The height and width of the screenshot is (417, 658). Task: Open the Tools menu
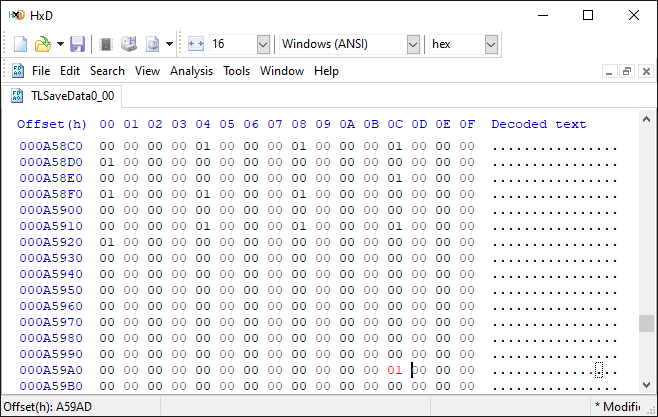click(237, 71)
